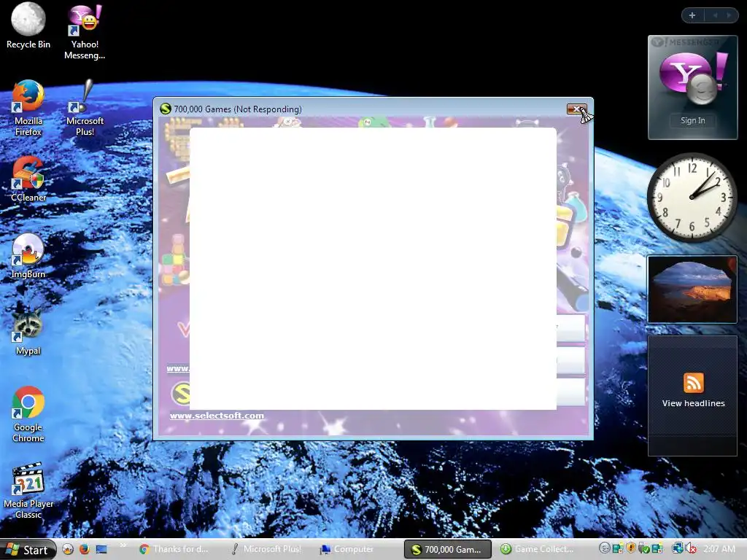Expand the quick launch overflow chevron
This screenshot has width=747, height=560.
(x=123, y=545)
